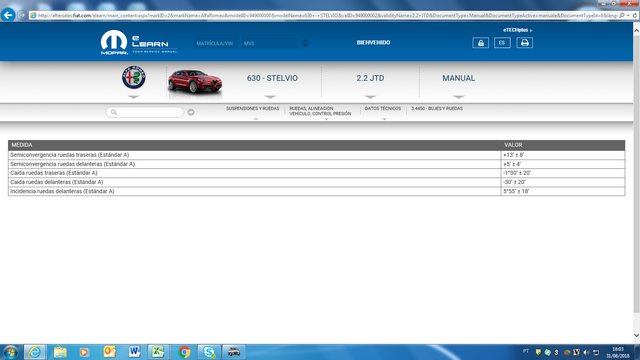Expand the arrow under MANUAL
The height and width of the screenshot is (360, 640).
458,97
